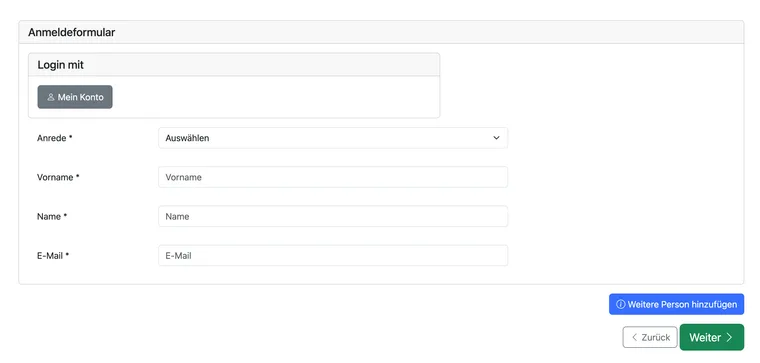
Task: Proceed with the green Weiter button
Action: [712, 337]
